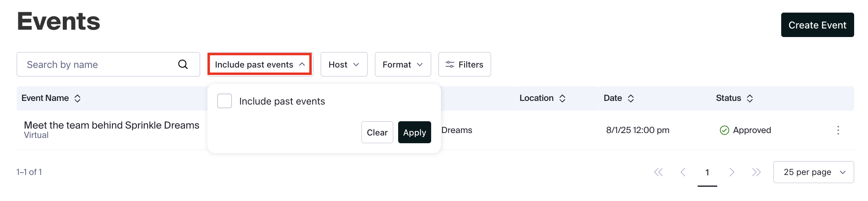
Task: Click the Create Event button
Action: click(817, 25)
